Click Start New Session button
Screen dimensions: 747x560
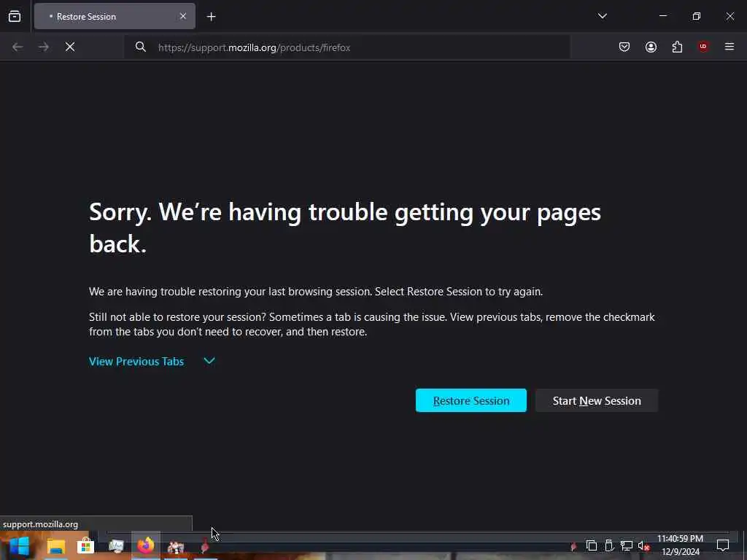click(x=597, y=400)
